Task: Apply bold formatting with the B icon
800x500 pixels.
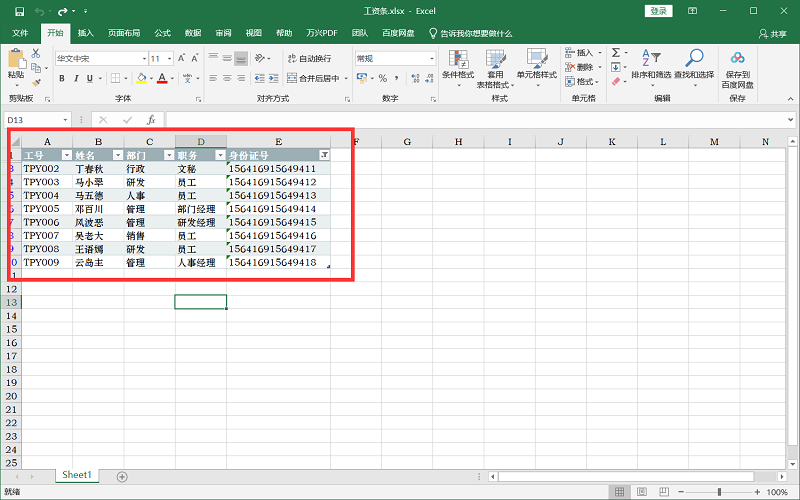Action: pyautogui.click(x=62, y=78)
